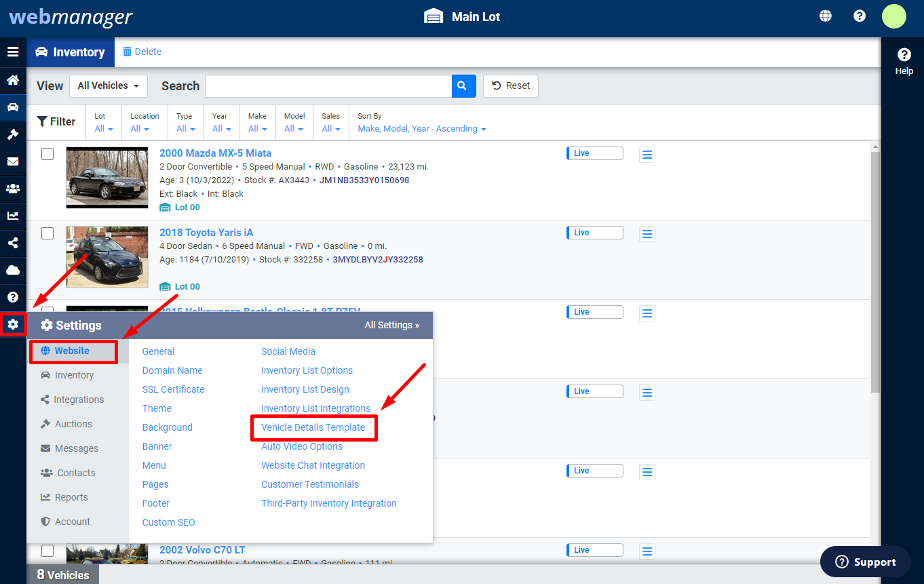The height and width of the screenshot is (584, 924).
Task: Check the 2000 Mazda MX-5 Miata checkbox
Action: (x=47, y=154)
